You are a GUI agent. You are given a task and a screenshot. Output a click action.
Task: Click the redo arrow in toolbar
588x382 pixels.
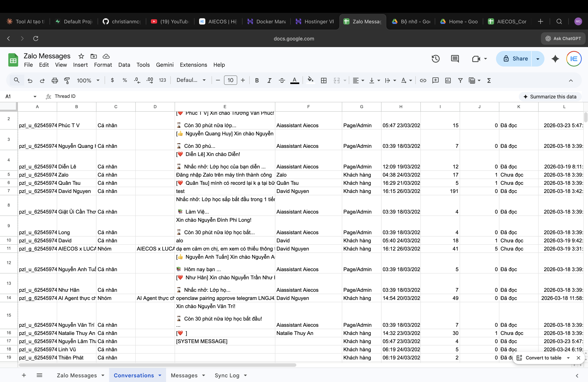(42, 81)
